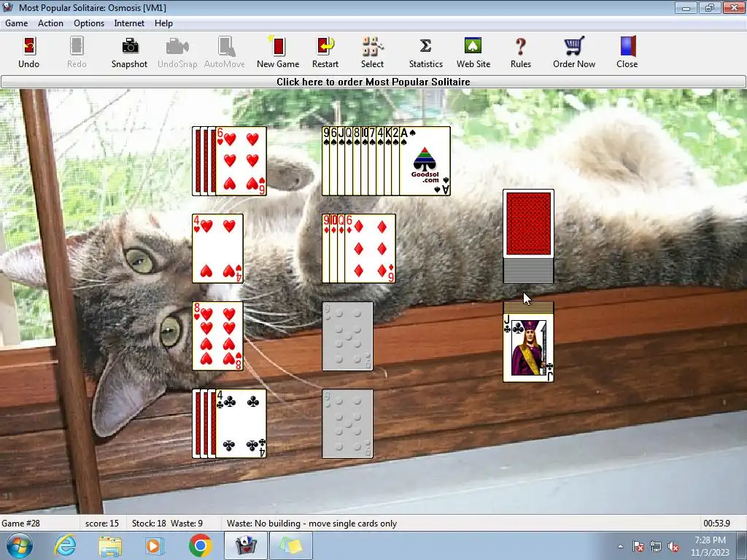Open the Select game icon
The width and height of the screenshot is (747, 560).
[x=372, y=52]
